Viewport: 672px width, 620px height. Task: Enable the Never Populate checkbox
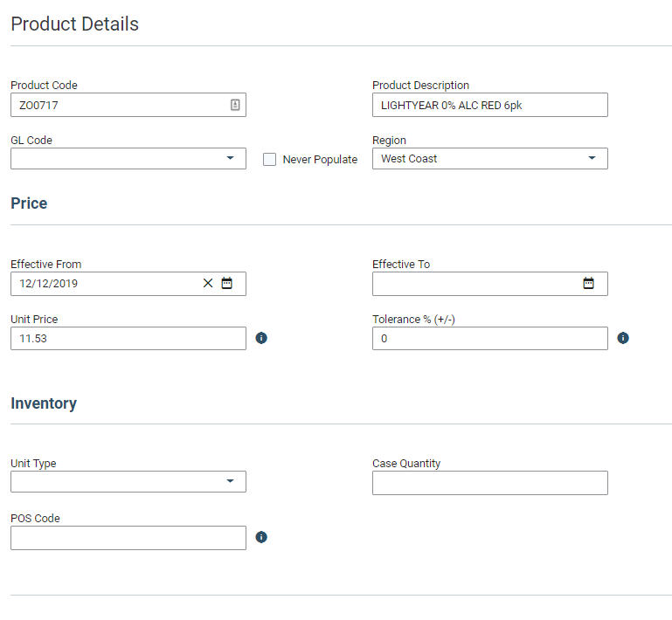[270, 159]
